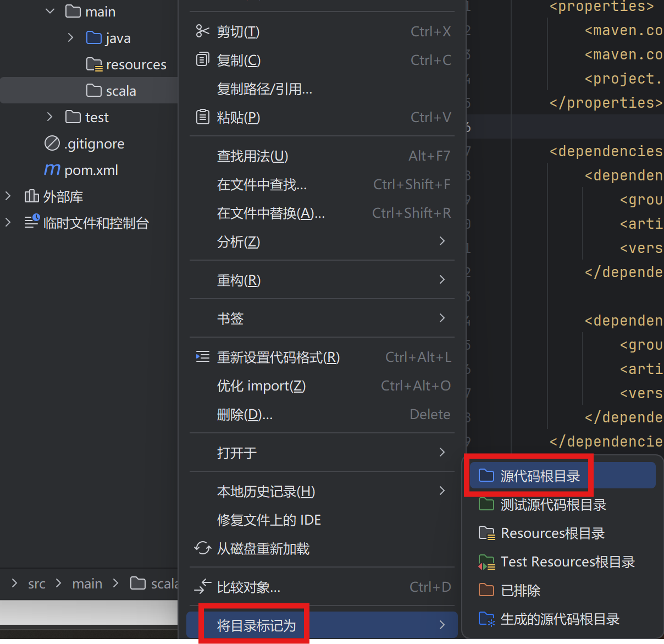
Task: Expand the java folder node
Action: point(70,37)
